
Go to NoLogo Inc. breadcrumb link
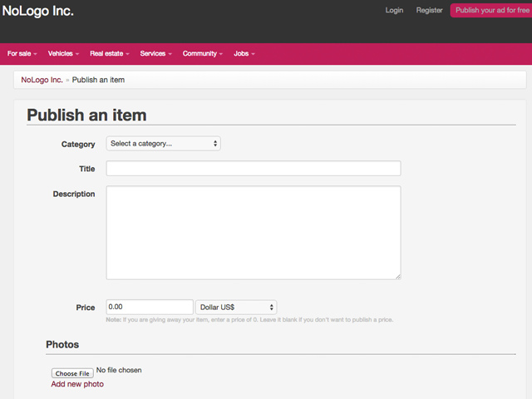tap(42, 80)
